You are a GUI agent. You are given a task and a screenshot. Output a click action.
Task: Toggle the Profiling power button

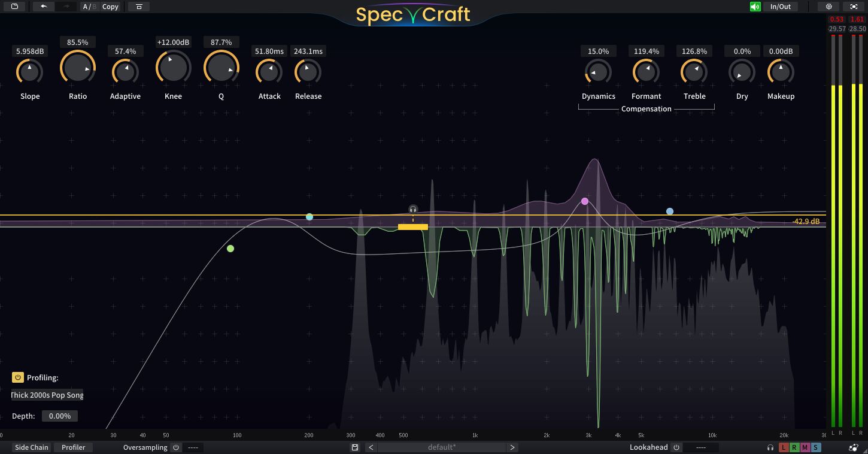coord(17,377)
